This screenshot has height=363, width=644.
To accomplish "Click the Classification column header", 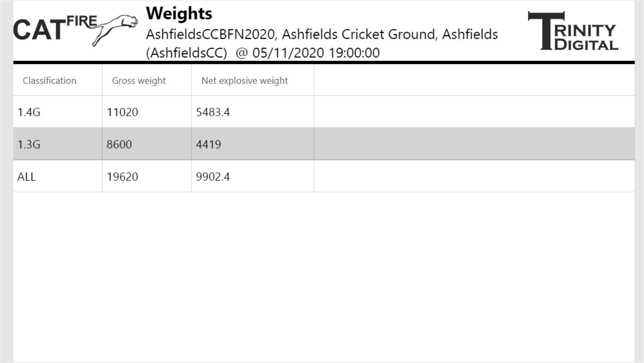I will click(50, 81).
